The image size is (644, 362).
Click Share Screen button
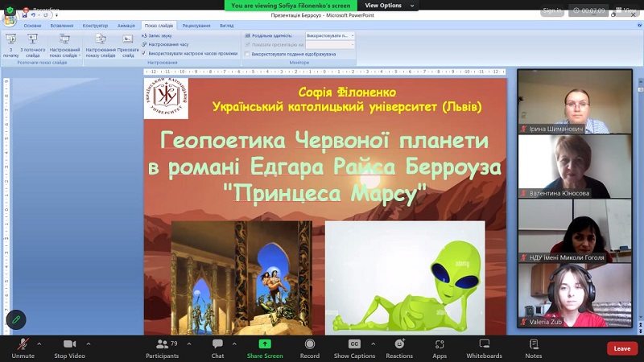tap(265, 349)
